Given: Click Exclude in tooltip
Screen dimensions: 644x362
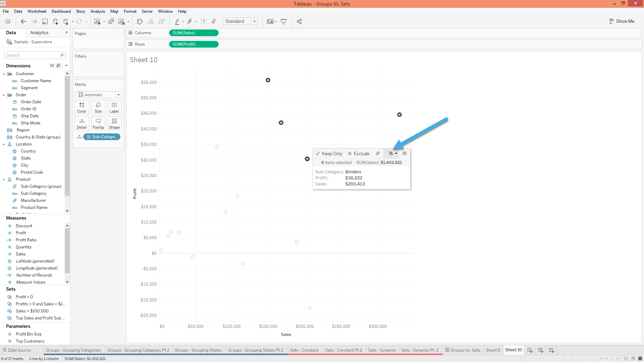Looking at the screenshot, I should tap(359, 154).
